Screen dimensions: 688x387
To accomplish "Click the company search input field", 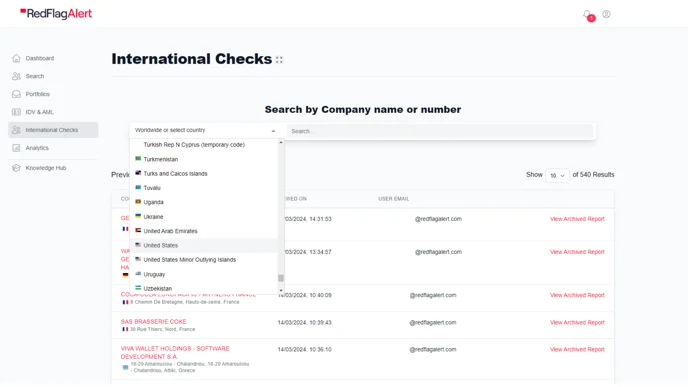I will pos(440,131).
